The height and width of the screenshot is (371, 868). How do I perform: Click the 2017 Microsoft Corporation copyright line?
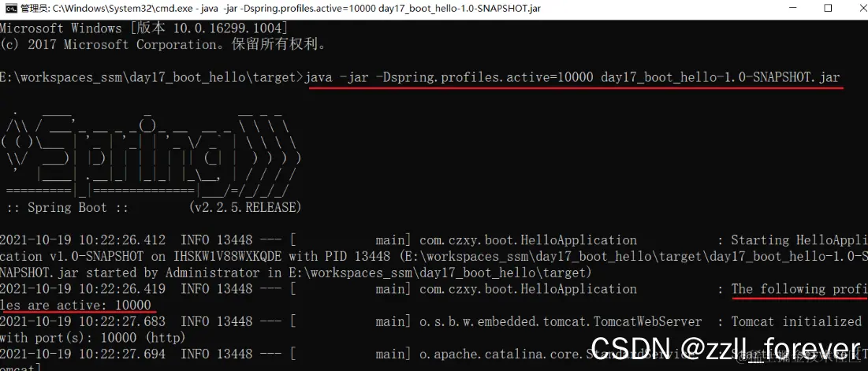click(x=163, y=45)
